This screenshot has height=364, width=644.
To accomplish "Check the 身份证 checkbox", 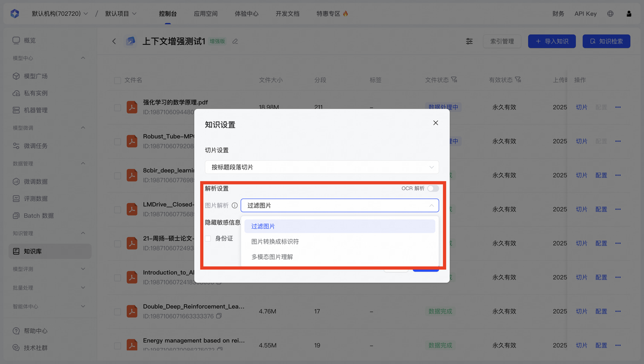I will click(x=208, y=238).
